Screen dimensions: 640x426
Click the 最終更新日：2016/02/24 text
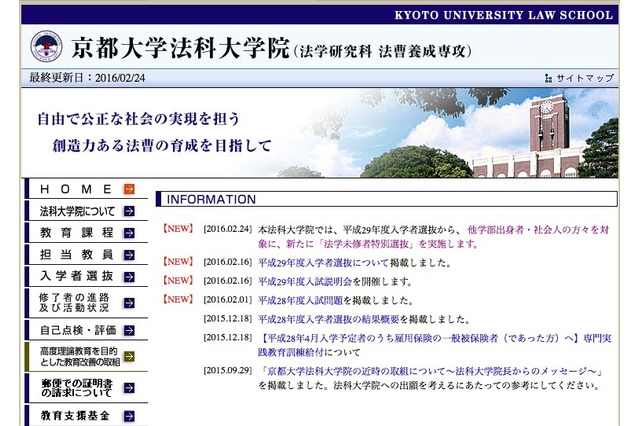coord(87,78)
